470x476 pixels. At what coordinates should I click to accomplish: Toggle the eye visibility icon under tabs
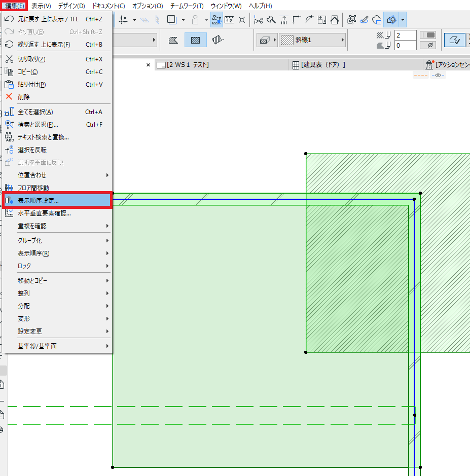point(438,75)
